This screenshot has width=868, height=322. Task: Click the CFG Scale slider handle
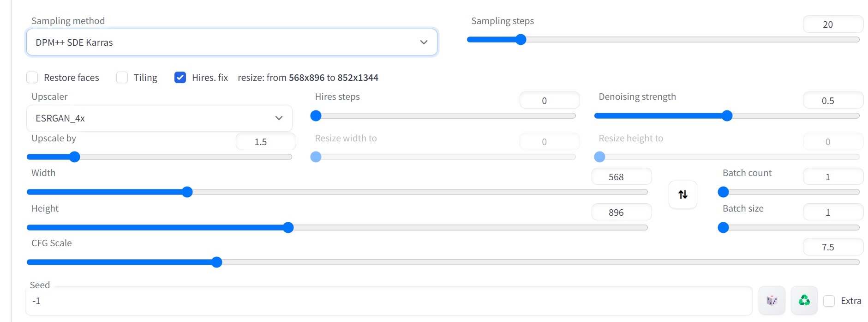pyautogui.click(x=216, y=262)
